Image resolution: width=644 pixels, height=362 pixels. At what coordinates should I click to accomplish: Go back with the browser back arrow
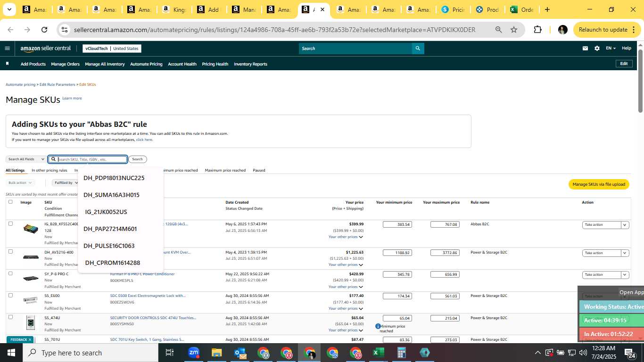click(10, 30)
